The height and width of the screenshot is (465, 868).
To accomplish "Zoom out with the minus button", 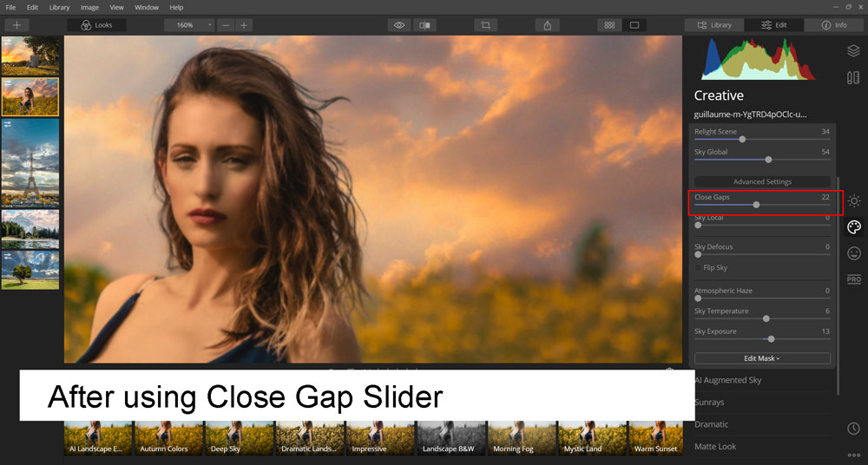I will click(x=226, y=25).
